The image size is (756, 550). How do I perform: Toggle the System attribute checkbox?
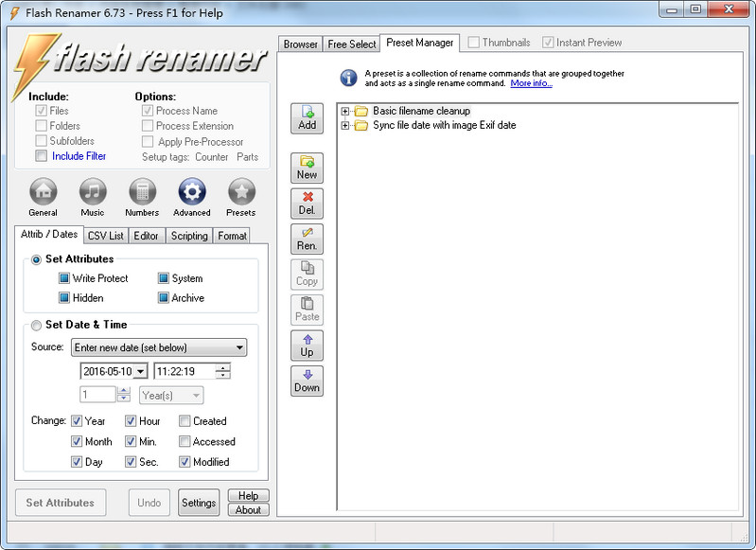click(164, 278)
